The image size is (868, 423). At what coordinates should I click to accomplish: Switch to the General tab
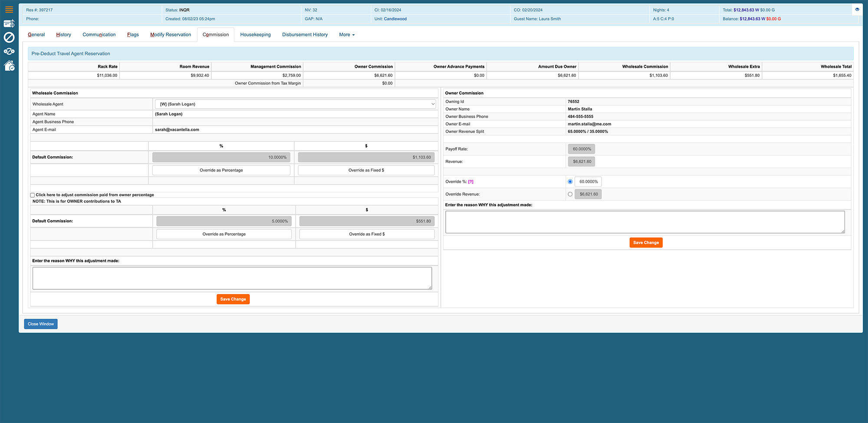click(x=36, y=35)
